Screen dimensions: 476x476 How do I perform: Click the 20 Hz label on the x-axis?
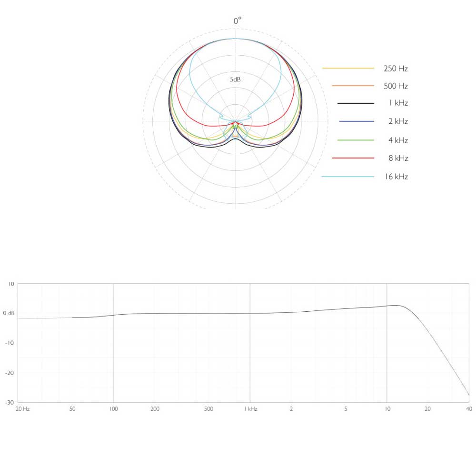point(22,409)
